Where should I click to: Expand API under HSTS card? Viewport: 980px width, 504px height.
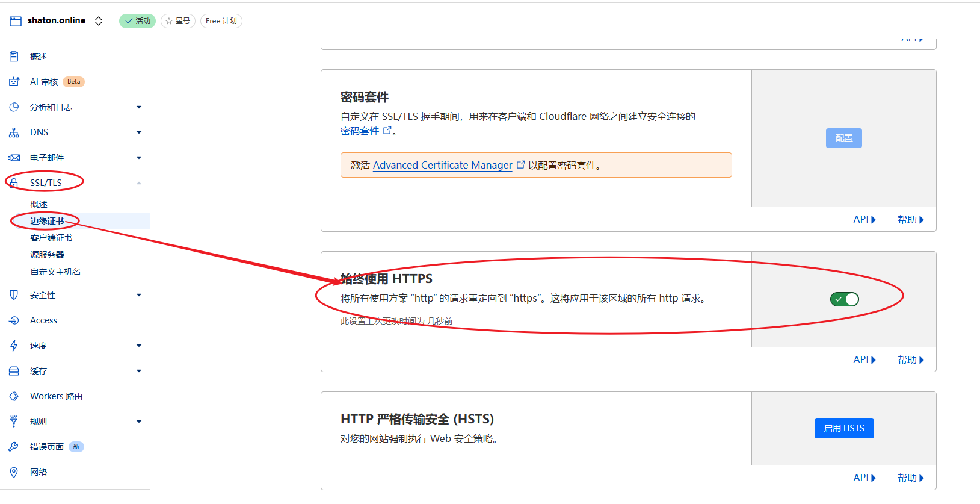[x=864, y=478]
